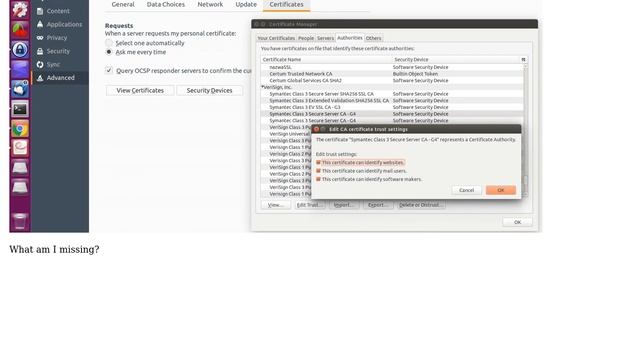This screenshot has height=360, width=640.
Task: Toggle 'can identify software makers' checkbox
Action: click(x=318, y=179)
